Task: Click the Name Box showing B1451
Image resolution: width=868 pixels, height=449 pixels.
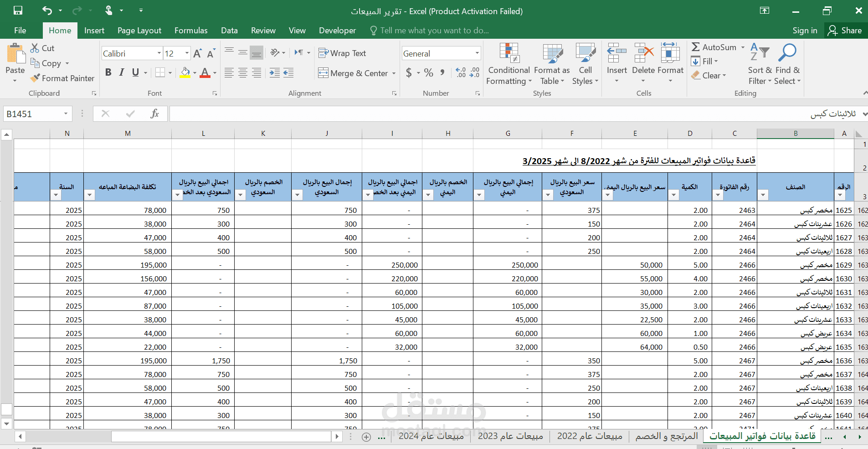Action: pyautogui.click(x=32, y=114)
